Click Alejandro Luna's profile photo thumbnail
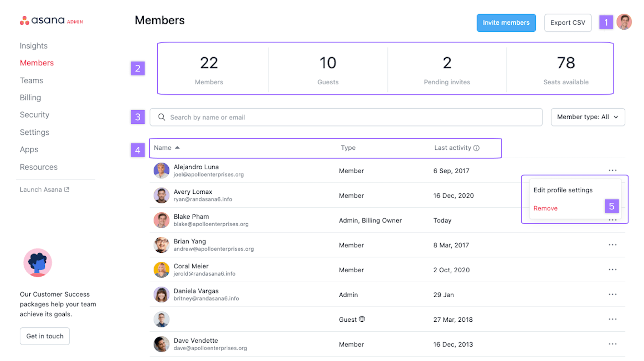 pyautogui.click(x=161, y=171)
